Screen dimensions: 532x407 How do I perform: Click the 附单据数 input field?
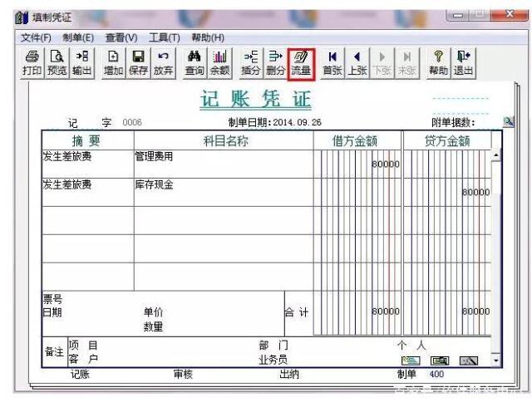tap(489, 123)
